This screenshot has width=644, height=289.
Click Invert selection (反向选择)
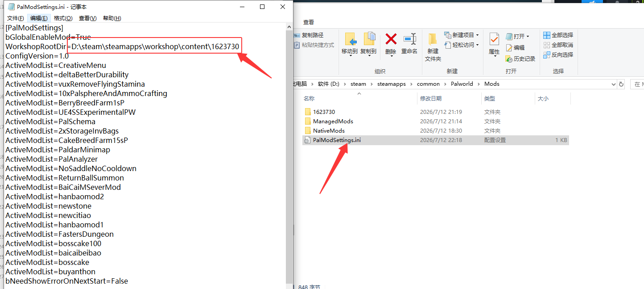tap(558, 54)
